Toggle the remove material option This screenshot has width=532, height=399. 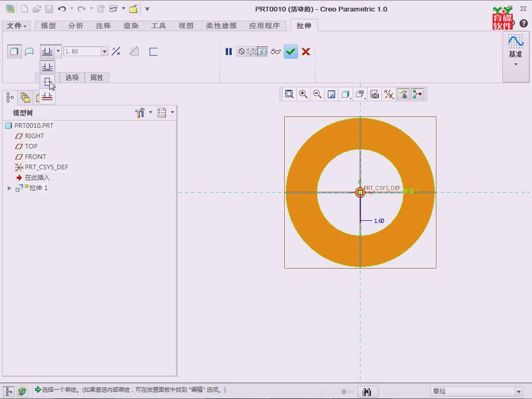[x=135, y=51]
